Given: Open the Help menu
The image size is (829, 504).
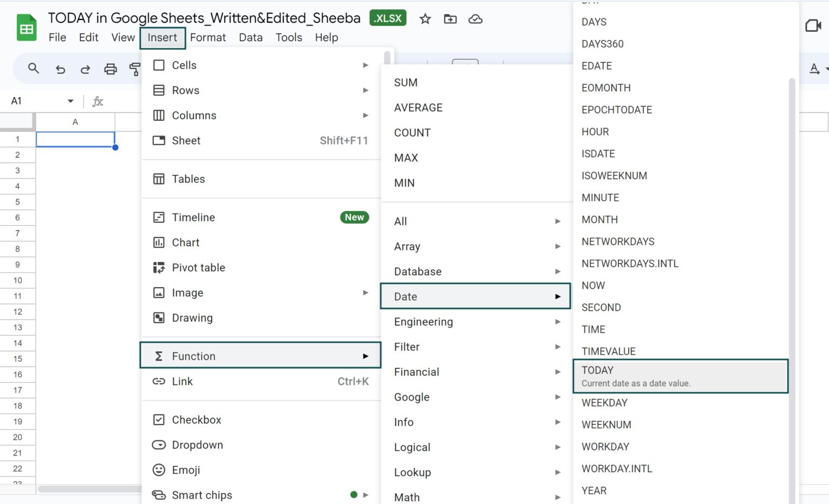Looking at the screenshot, I should (x=327, y=37).
